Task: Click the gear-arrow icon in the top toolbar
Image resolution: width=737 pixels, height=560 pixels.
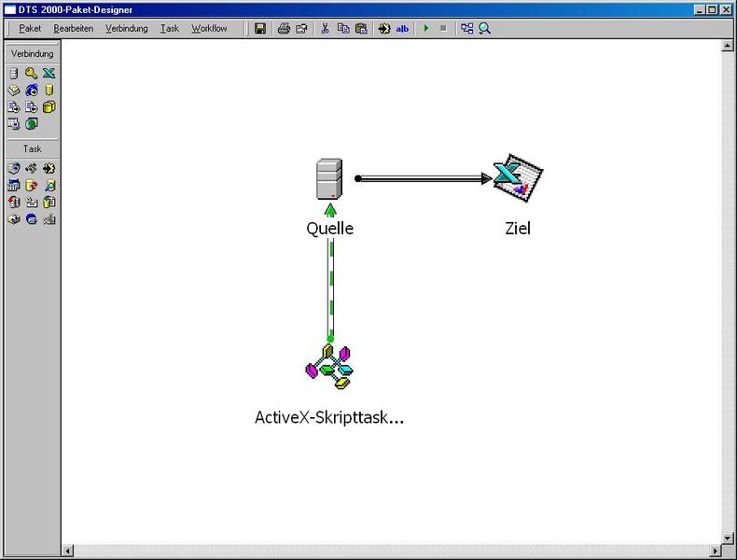Action: pyautogui.click(x=384, y=29)
